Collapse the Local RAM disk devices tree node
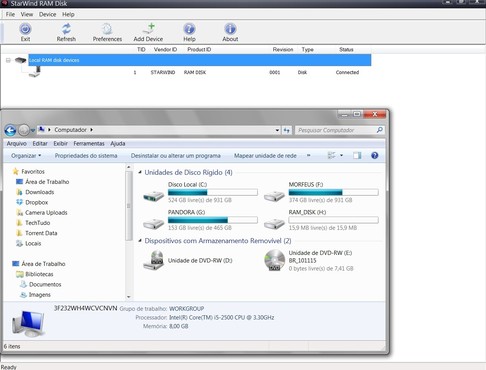The image size is (486, 370). (x=8, y=60)
